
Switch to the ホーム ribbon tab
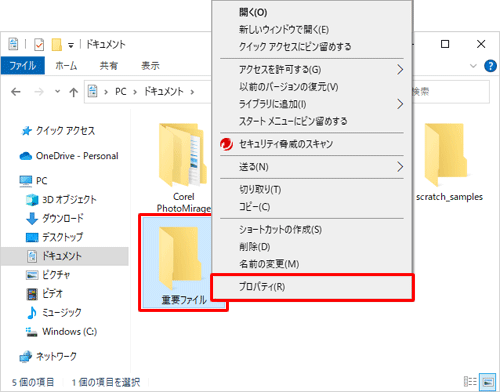coord(66,66)
